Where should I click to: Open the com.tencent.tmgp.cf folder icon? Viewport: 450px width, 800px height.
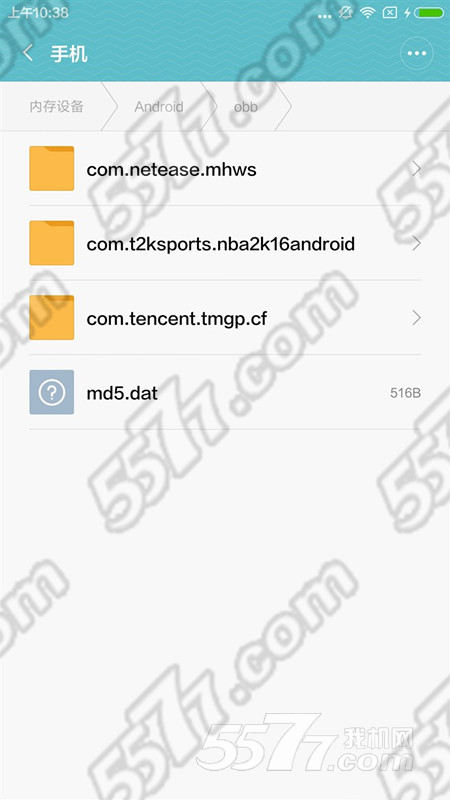click(x=52, y=317)
